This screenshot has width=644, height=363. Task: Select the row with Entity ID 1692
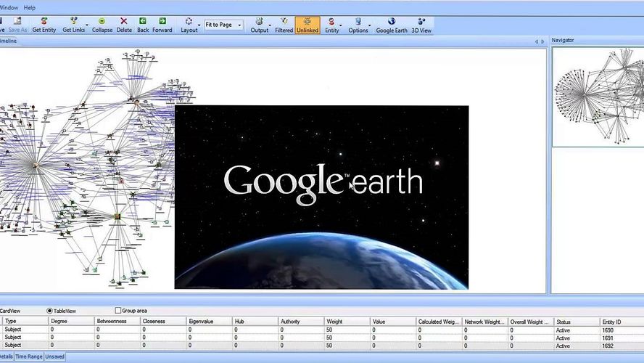pyautogui.click(x=322, y=346)
